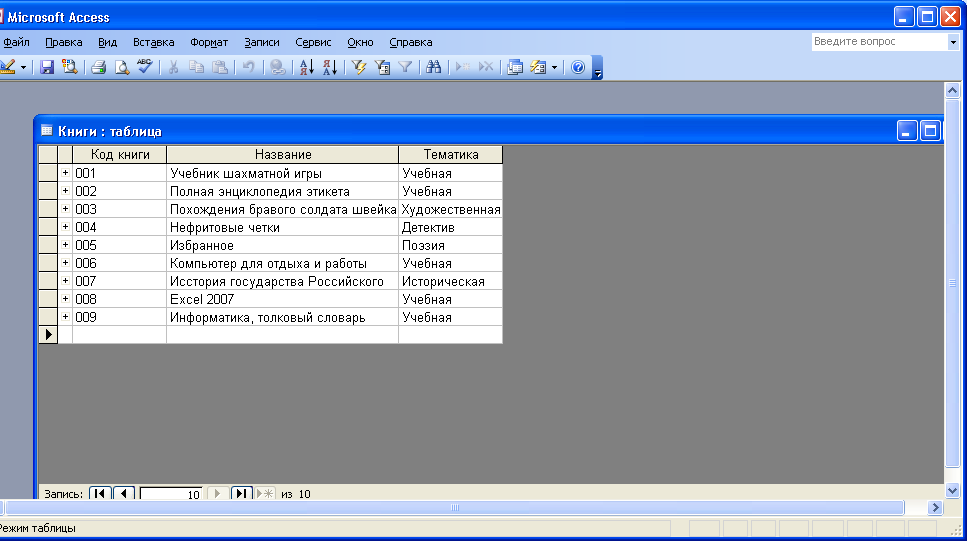Click the Cut scissors icon

pos(174,67)
